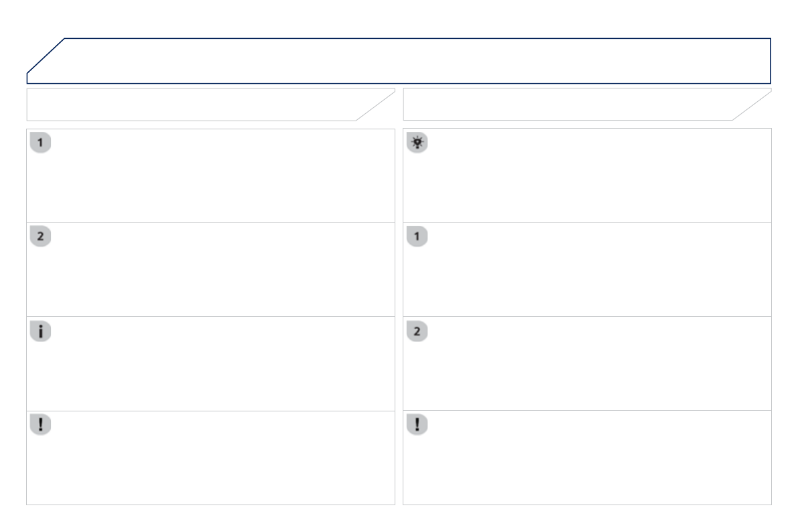
Task: Click the step 1 icon in right column
Action: point(417,237)
